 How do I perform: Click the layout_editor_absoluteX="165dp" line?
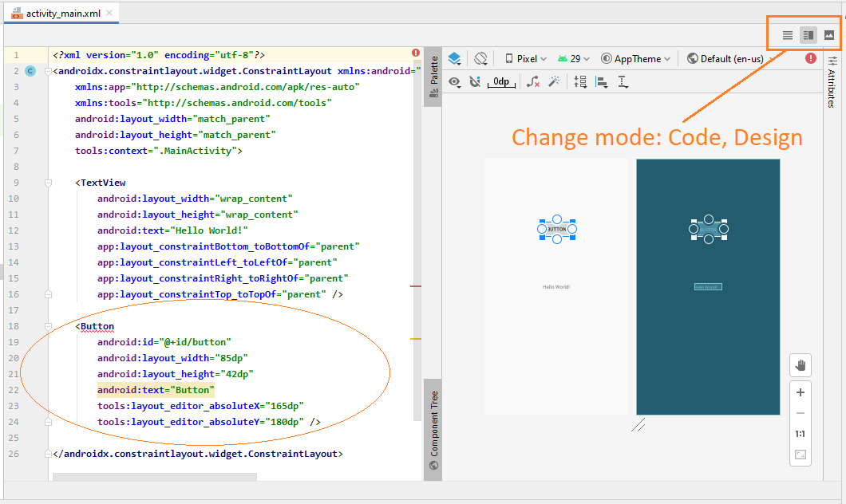(200, 406)
